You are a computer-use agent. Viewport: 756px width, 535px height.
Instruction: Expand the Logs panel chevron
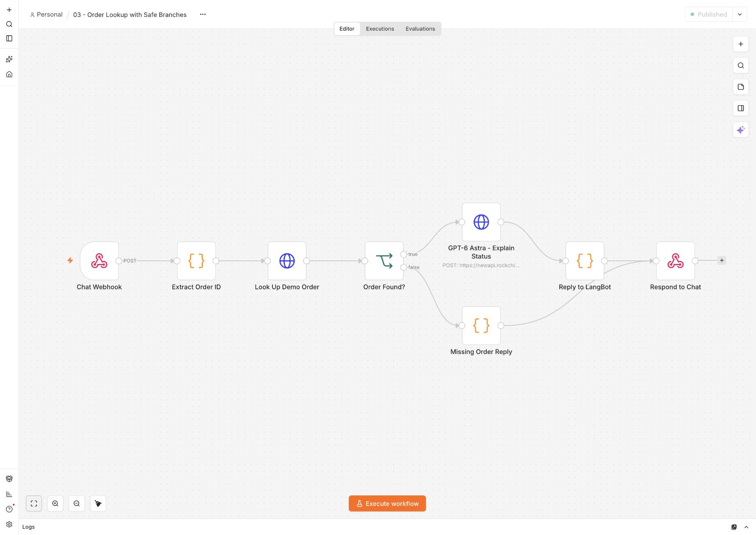[746, 527]
